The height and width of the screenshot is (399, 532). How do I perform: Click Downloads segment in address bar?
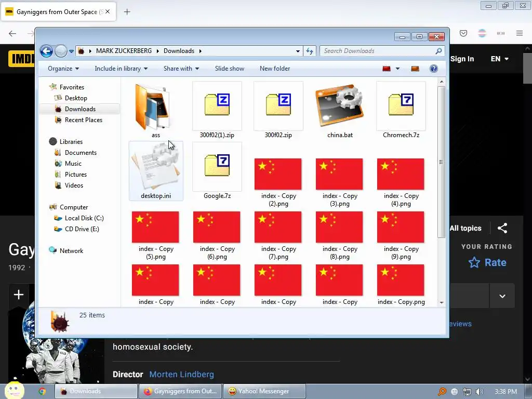[x=179, y=51]
